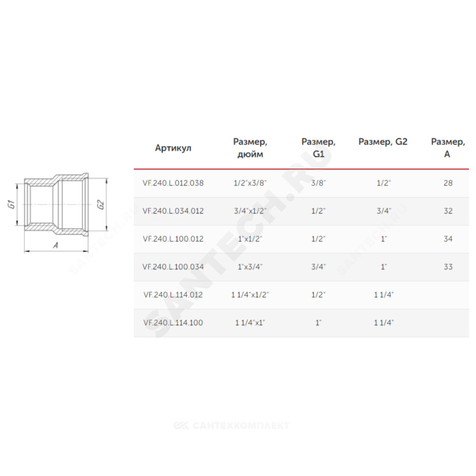Click the Сантехкомплект logo at bottom
This screenshot has width=476, height=476.
[231, 425]
